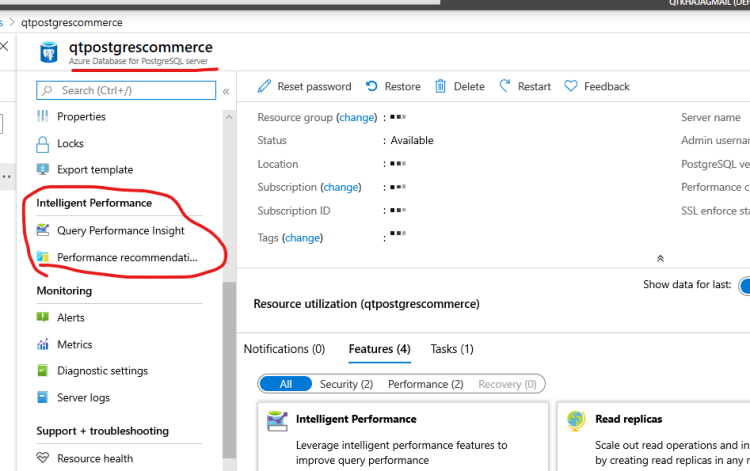
Task: Click the Feedback heart icon
Action: coord(571,86)
